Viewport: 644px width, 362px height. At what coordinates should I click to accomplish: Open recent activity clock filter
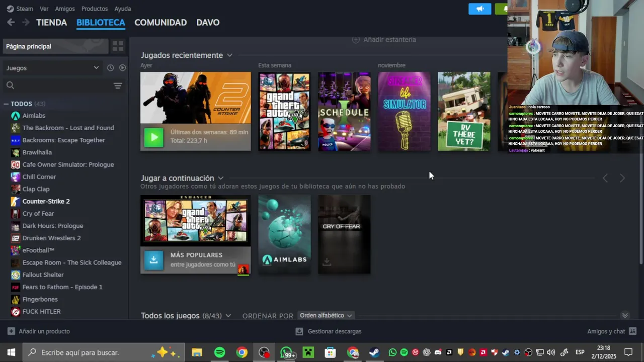pyautogui.click(x=111, y=68)
